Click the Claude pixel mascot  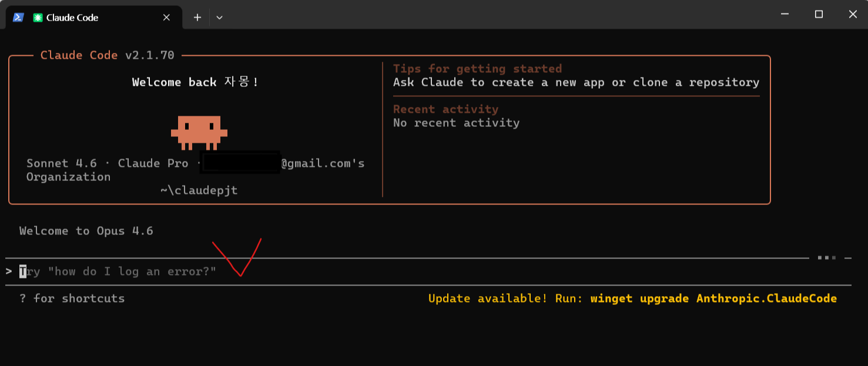coord(199,132)
